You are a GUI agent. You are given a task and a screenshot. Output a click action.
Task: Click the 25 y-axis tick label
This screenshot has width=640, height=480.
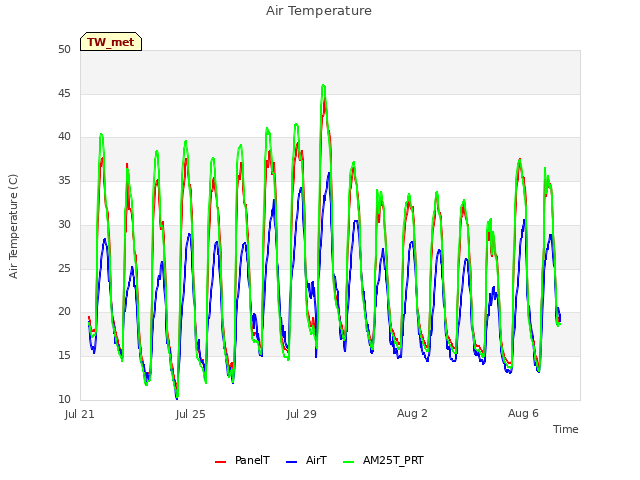[64, 268]
